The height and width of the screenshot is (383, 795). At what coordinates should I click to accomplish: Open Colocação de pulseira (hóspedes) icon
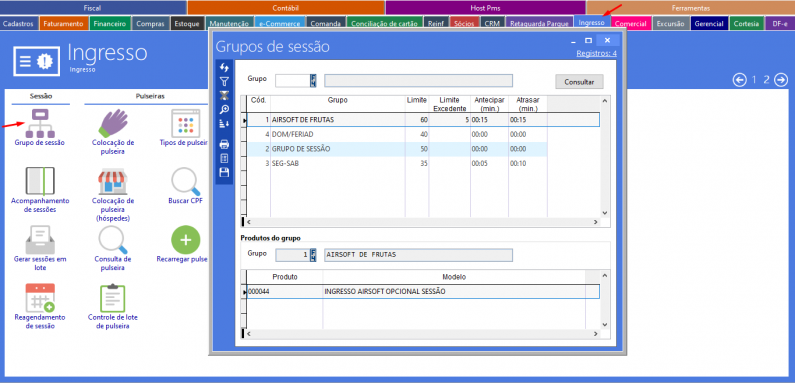[113, 181]
